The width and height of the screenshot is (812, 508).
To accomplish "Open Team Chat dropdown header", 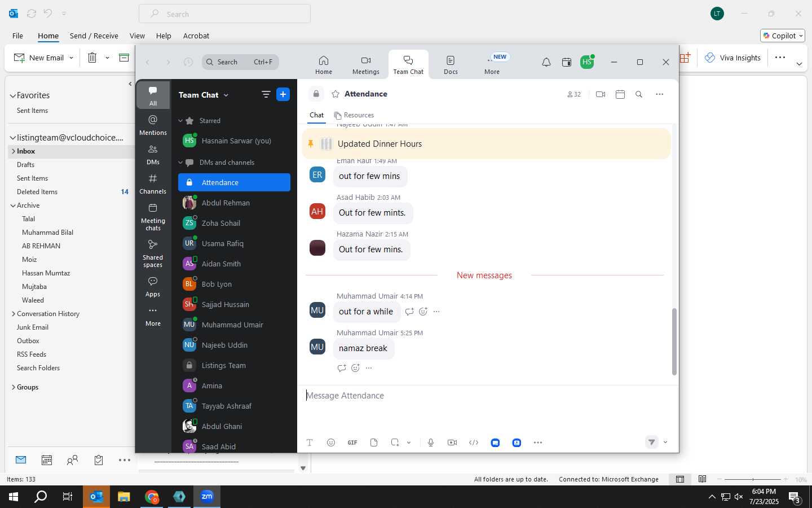I will click(204, 95).
